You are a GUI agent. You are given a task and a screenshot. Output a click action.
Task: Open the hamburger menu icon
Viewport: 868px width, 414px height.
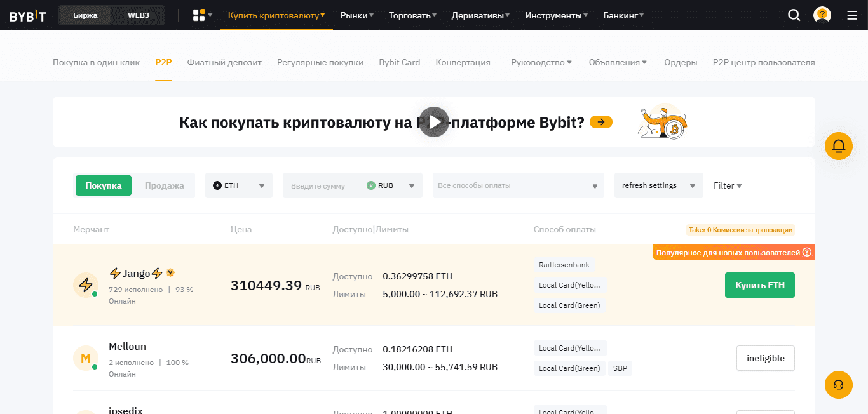852,15
